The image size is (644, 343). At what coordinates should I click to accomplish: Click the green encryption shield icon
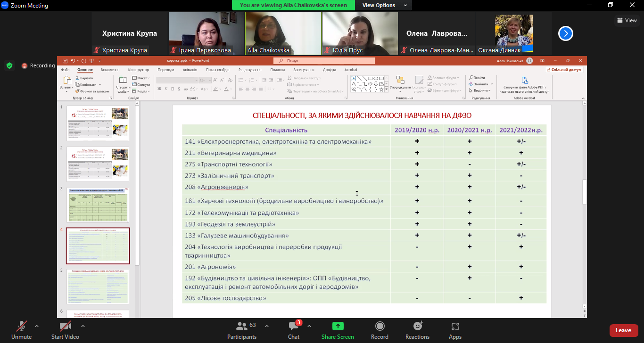pos(9,65)
